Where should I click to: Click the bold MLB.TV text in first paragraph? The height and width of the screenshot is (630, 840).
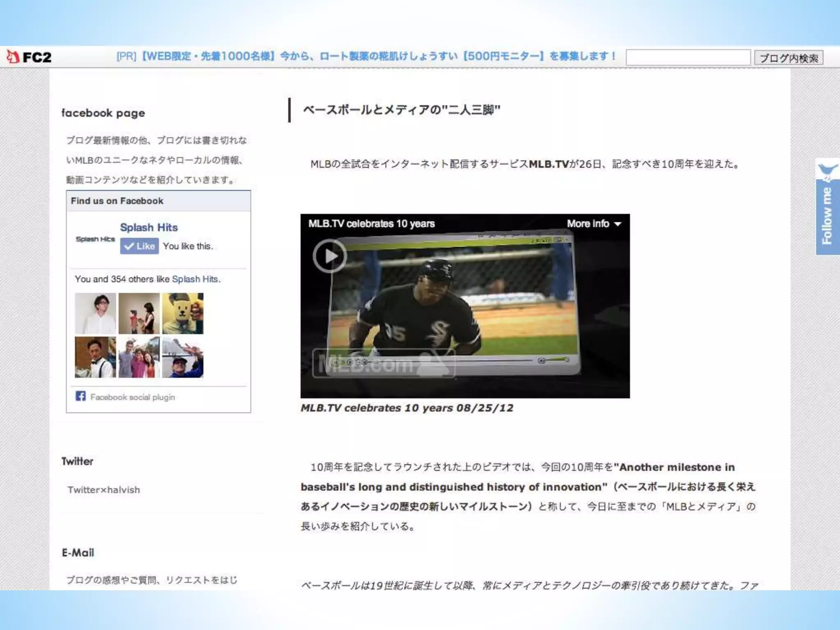pos(548,164)
